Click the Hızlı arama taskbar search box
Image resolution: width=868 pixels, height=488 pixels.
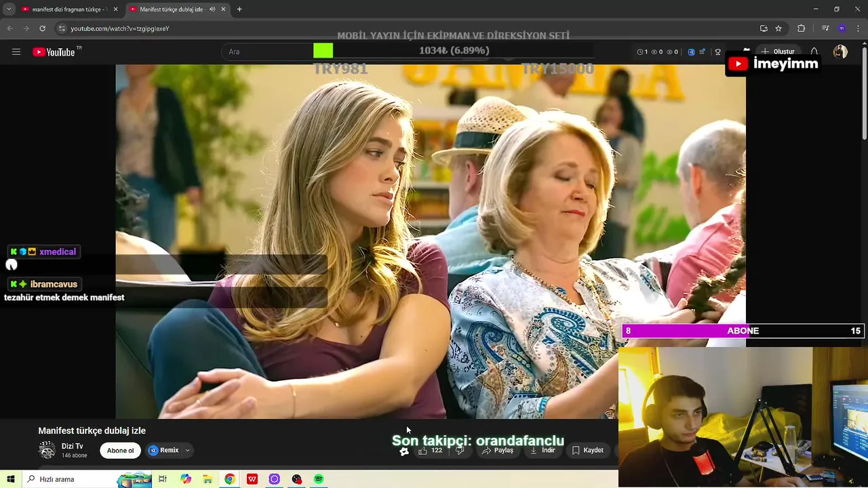(87, 479)
